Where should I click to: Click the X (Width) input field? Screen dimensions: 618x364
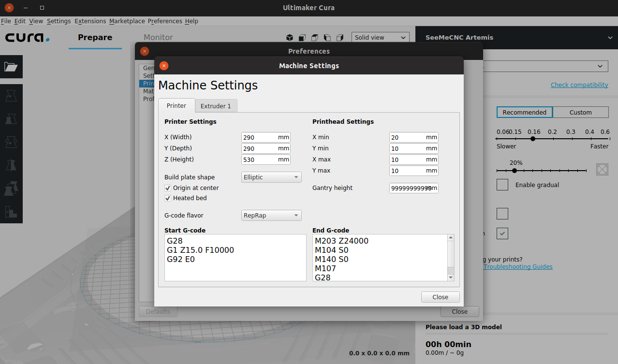click(265, 137)
